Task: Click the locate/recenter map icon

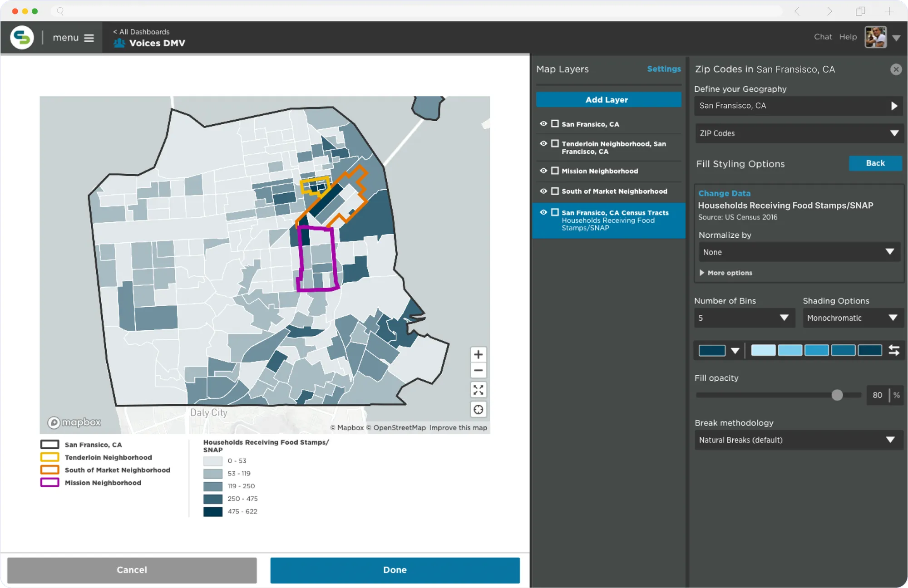Action: 478,410
